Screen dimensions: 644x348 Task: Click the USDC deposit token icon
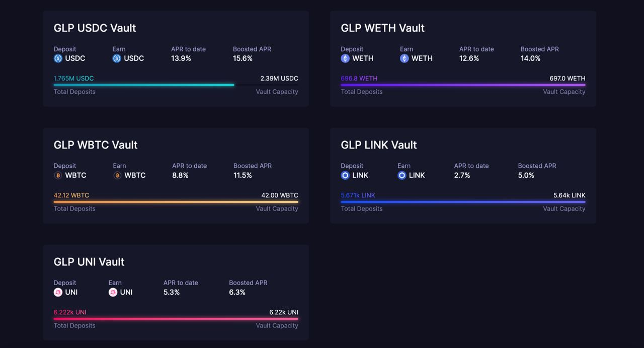coord(58,58)
